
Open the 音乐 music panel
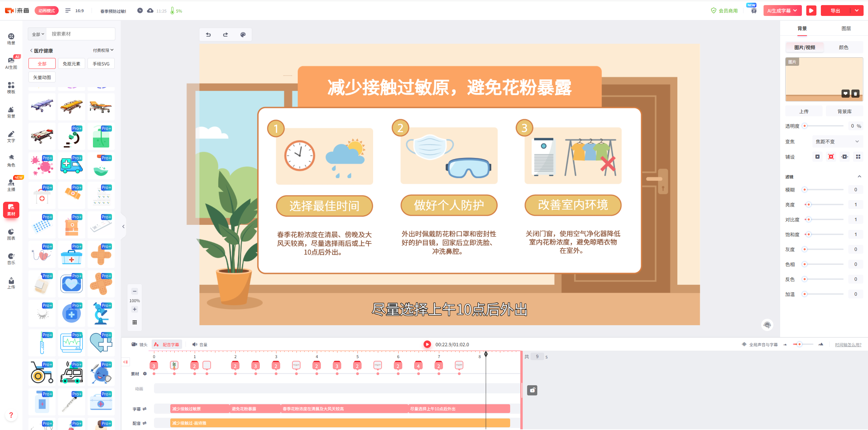(x=11, y=258)
